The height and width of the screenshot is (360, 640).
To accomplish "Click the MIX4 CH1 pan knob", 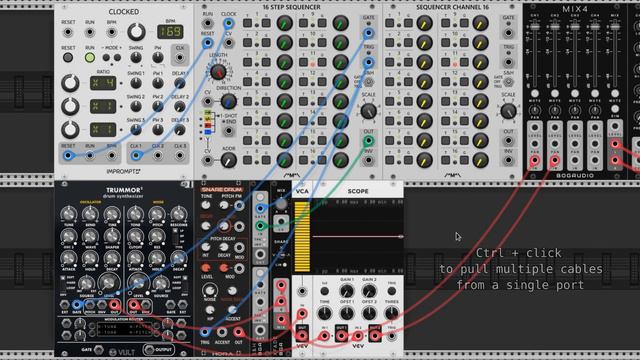I will (535, 110).
